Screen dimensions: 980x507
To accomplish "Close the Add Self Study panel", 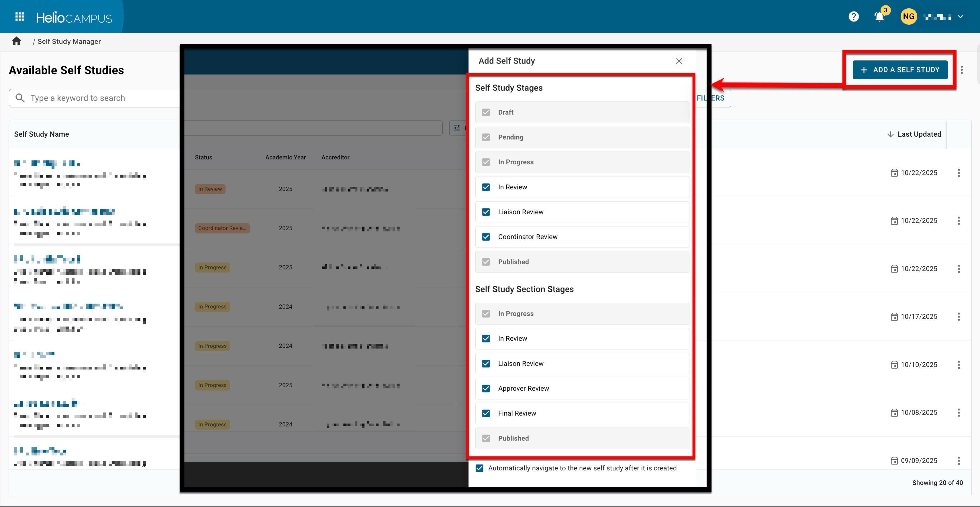I will point(679,61).
